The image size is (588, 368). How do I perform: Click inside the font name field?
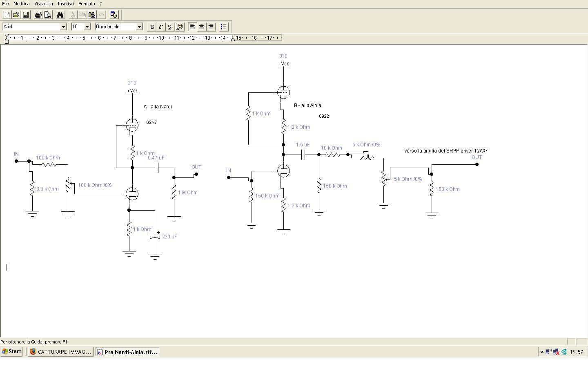coord(31,27)
